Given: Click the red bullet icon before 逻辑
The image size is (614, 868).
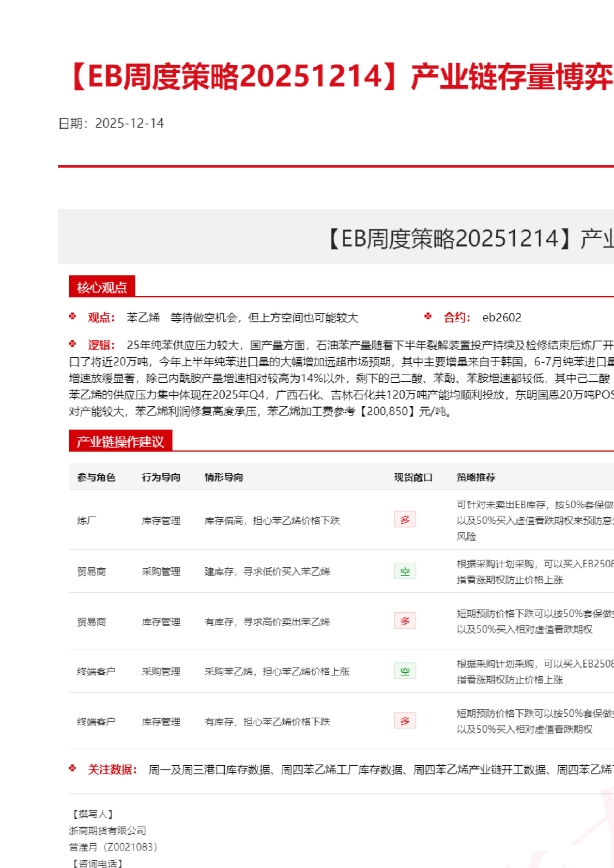Looking at the screenshot, I should point(72,344).
